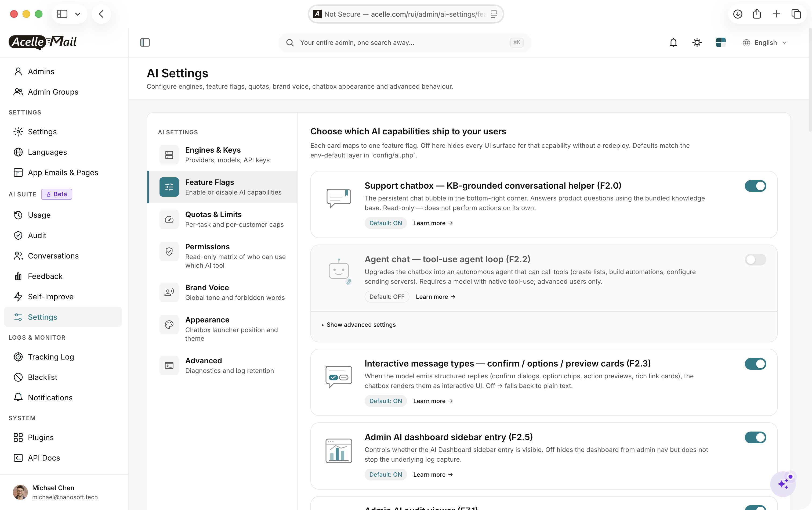Open Plugins in the sidebar
The width and height of the screenshot is (812, 510).
[x=63, y=437]
